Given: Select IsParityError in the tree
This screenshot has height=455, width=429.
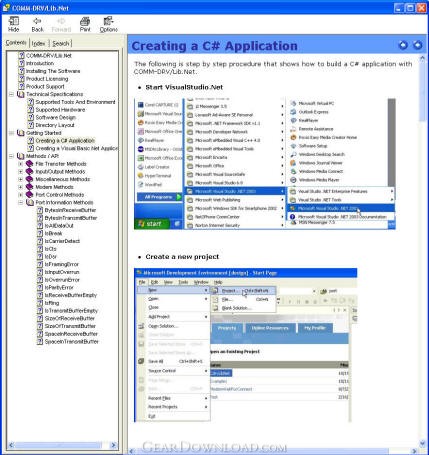Looking at the screenshot, I should [x=59, y=287].
